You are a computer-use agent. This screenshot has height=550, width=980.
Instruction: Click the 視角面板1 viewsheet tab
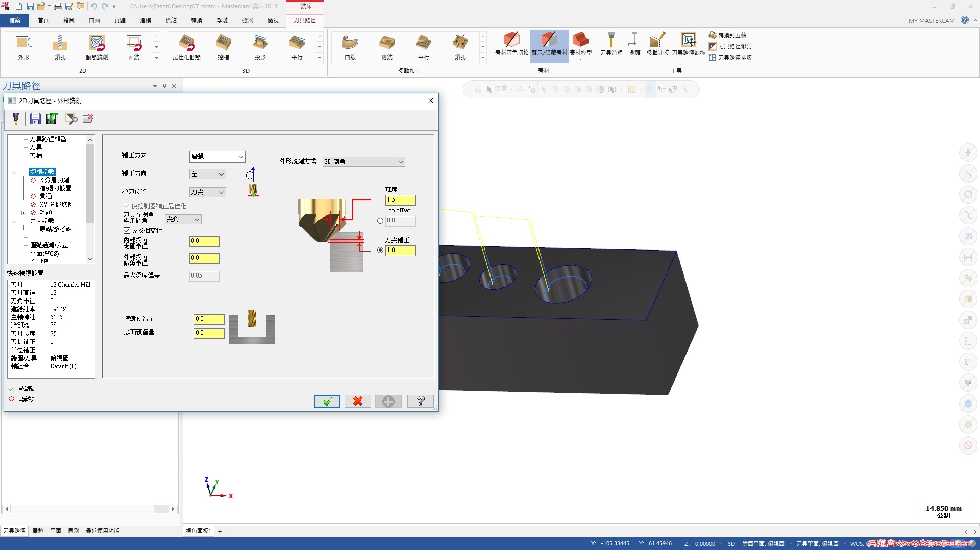pyautogui.click(x=198, y=531)
